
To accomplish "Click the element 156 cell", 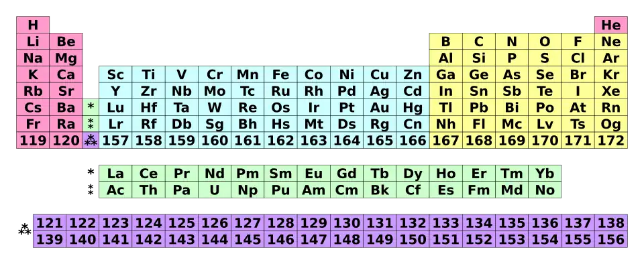I will (x=611, y=239).
